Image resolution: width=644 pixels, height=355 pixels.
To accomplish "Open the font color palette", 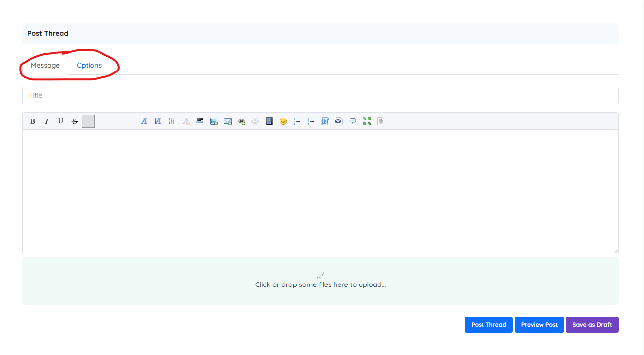I will [x=172, y=121].
